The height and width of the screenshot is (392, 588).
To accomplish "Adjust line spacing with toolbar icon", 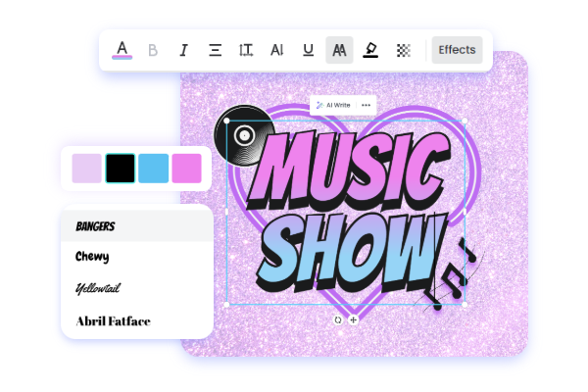I will click(x=246, y=50).
